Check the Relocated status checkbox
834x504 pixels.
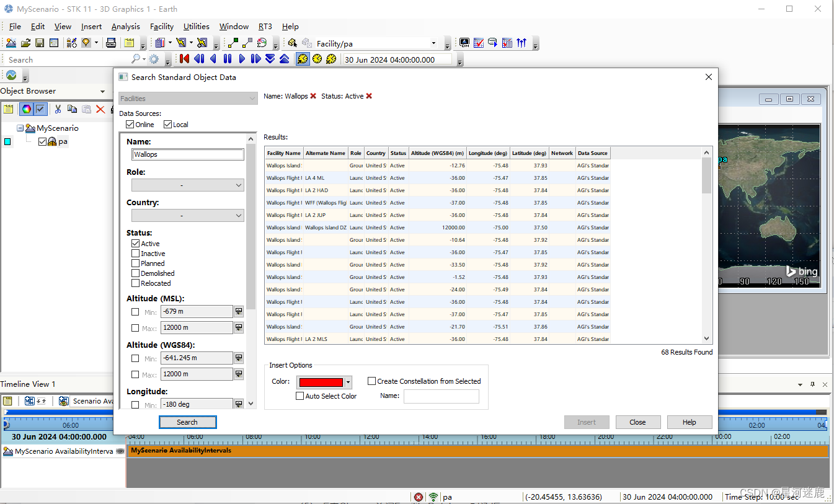[x=135, y=283]
